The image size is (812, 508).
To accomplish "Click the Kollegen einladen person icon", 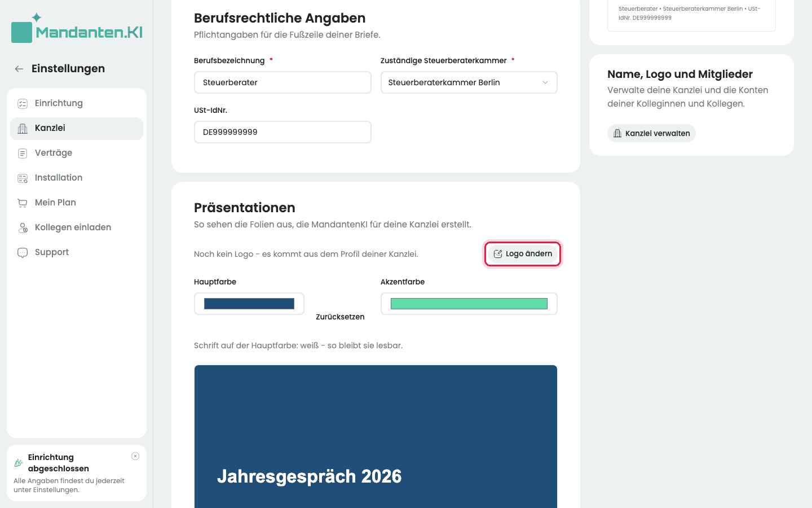I will coord(23,227).
